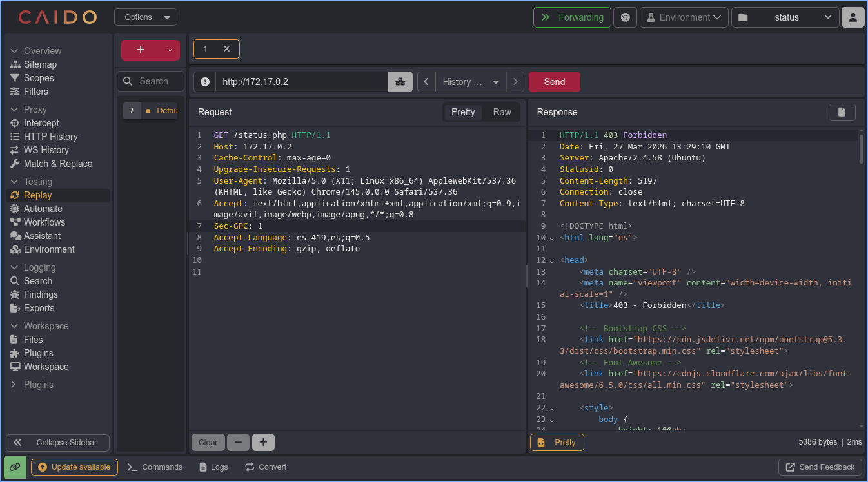Toggle the Forwarding intercept button

click(572, 17)
